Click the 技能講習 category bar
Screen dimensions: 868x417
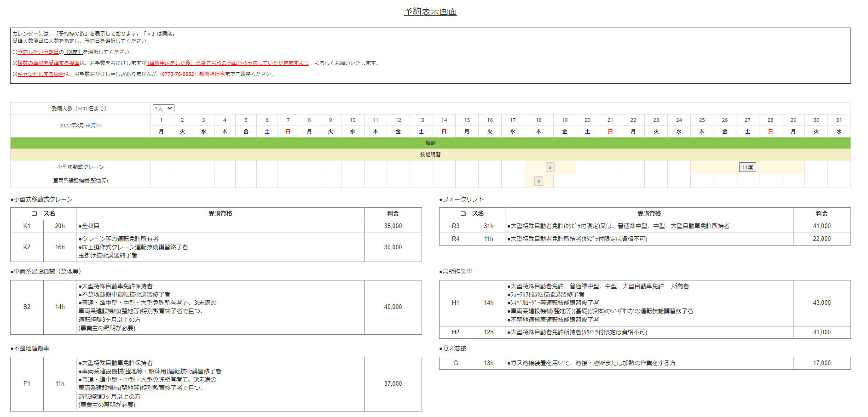[x=430, y=154]
